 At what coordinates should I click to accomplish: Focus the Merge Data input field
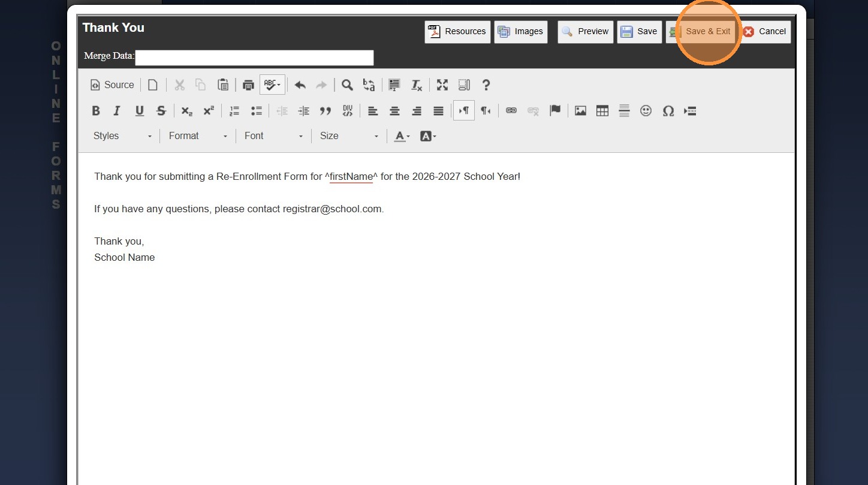tap(254, 58)
